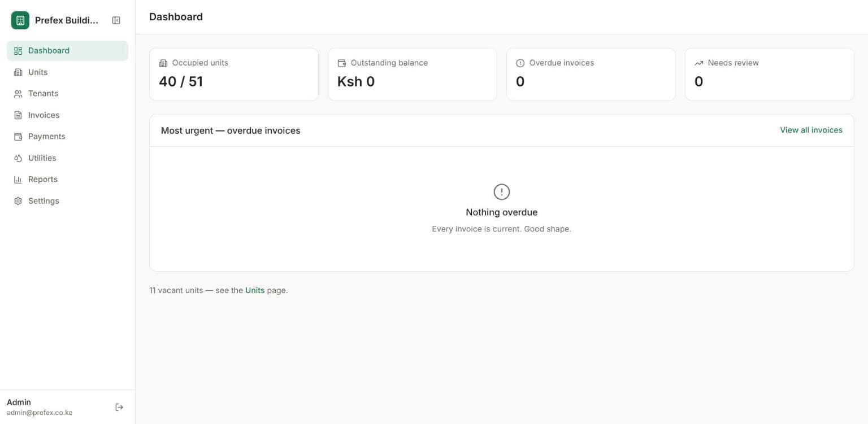Click the '11 vacant units' text
This screenshot has height=424, width=868.
[176, 290]
